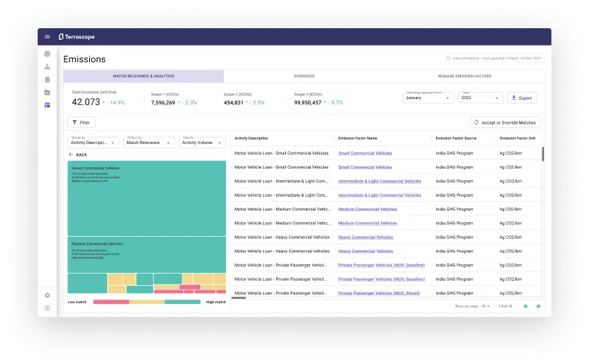Switch to Match Relevance & Analytics tab
The width and height of the screenshot is (589, 364).
tap(143, 76)
